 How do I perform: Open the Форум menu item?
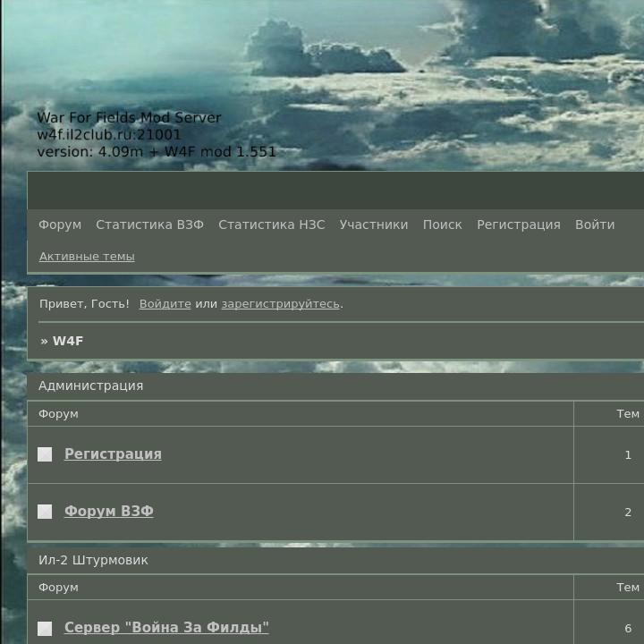(60, 225)
